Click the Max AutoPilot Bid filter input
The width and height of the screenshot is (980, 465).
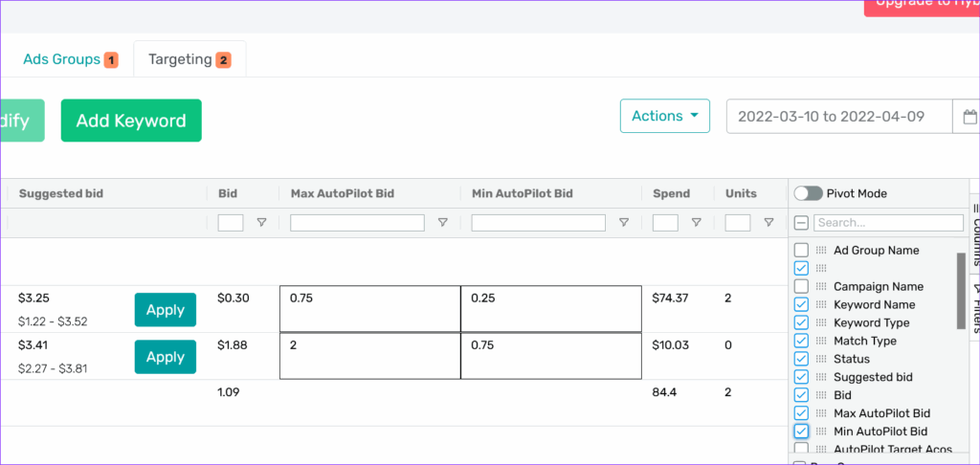point(358,223)
